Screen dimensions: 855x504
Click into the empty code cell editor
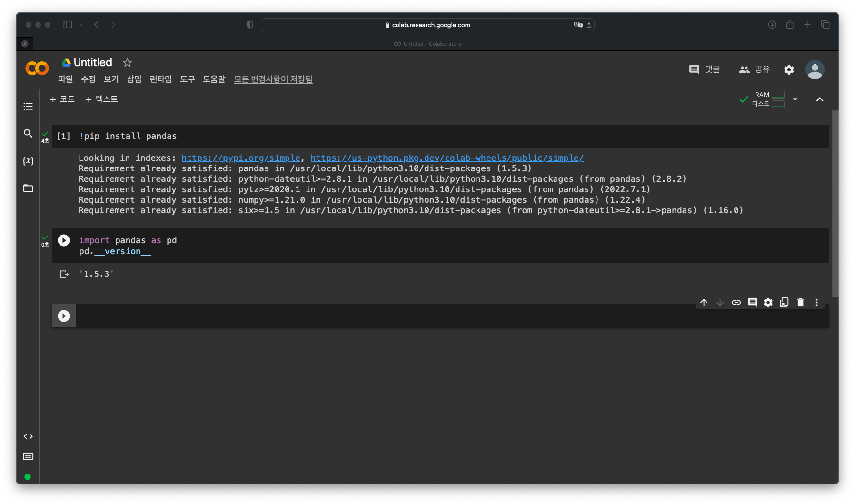click(428, 316)
